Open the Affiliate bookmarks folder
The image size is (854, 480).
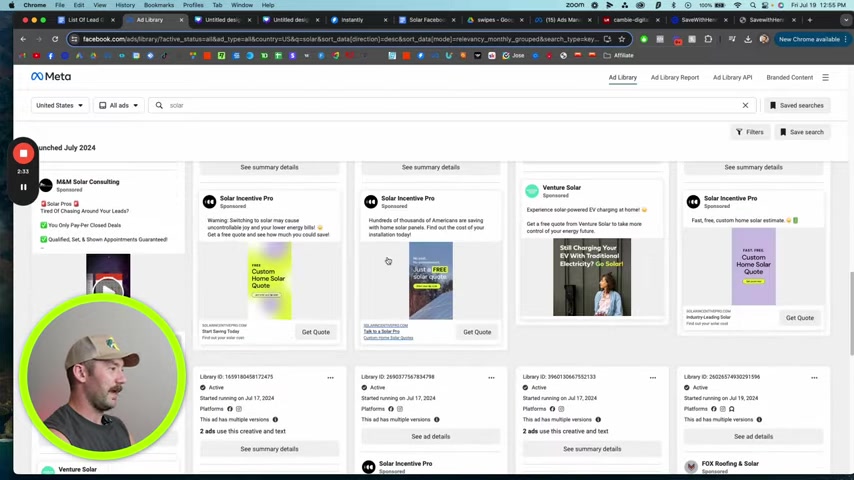[618, 56]
